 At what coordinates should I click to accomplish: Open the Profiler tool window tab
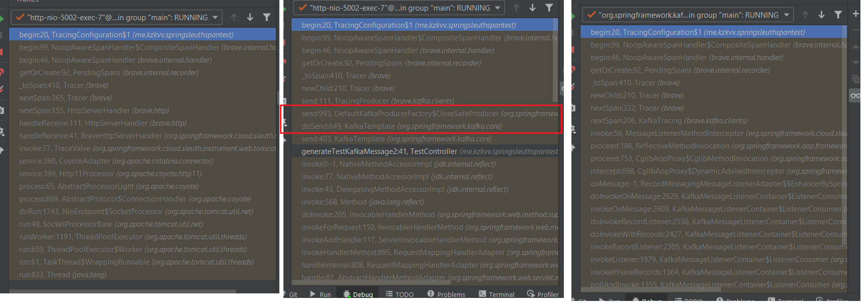(x=543, y=294)
